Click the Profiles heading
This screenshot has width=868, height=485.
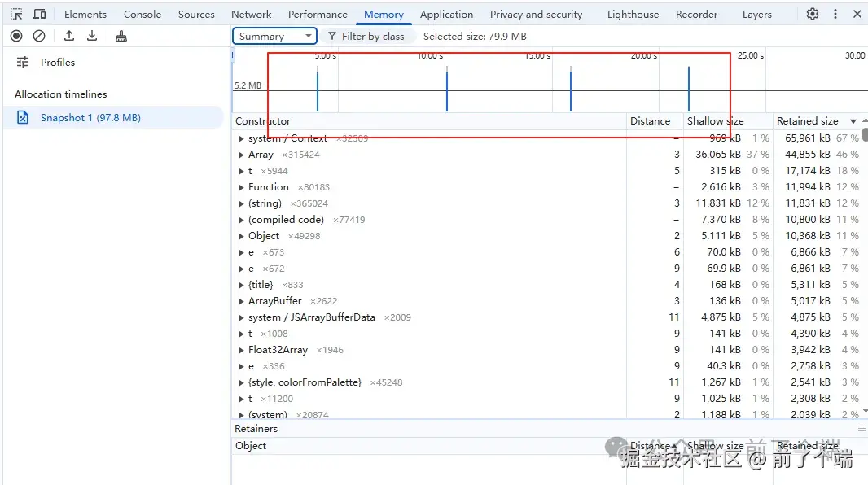tap(58, 62)
